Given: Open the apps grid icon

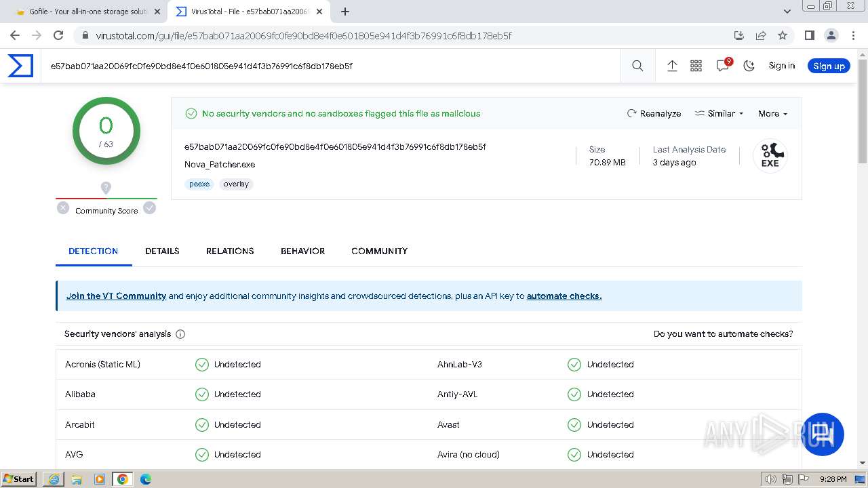Looking at the screenshot, I should coord(696,66).
